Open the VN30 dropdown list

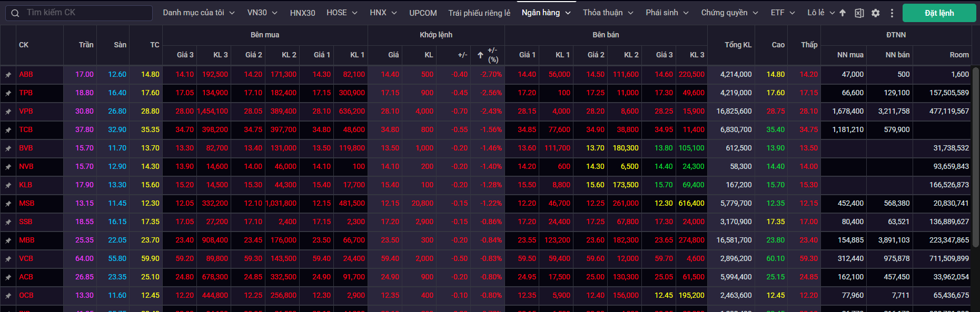263,13
